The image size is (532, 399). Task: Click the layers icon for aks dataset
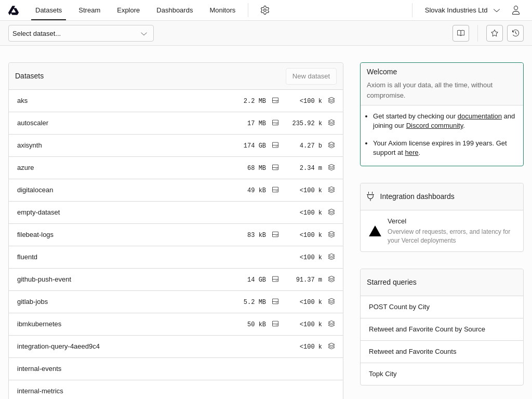(x=331, y=101)
